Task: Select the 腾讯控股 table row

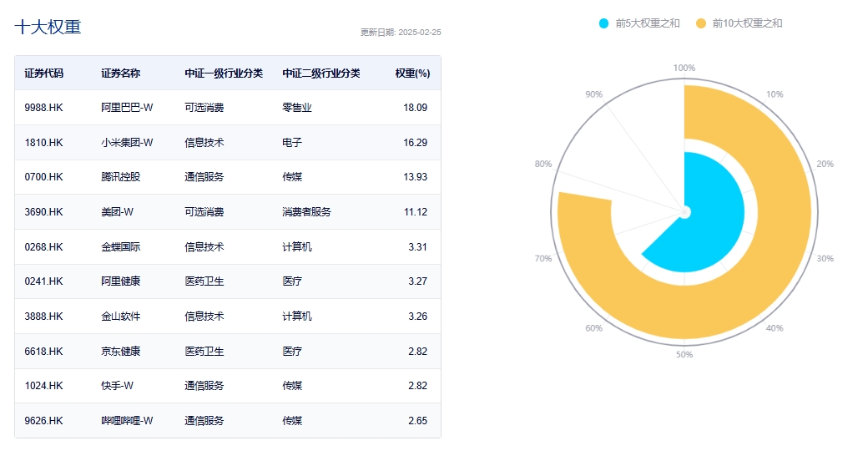Action: [228, 177]
